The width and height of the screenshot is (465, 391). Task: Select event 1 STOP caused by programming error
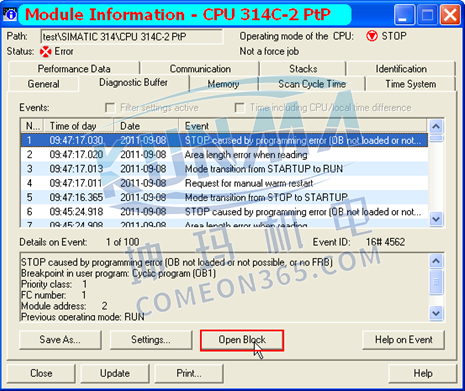pos(224,140)
